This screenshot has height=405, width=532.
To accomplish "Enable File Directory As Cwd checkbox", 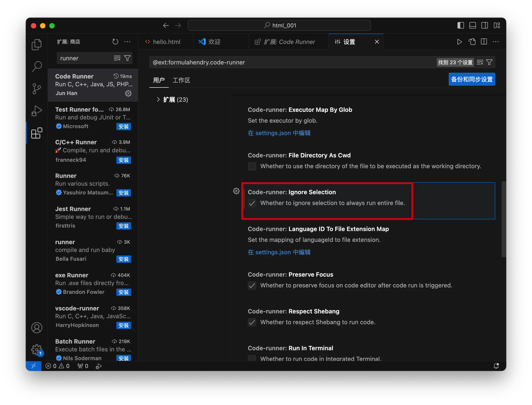I will [x=252, y=166].
